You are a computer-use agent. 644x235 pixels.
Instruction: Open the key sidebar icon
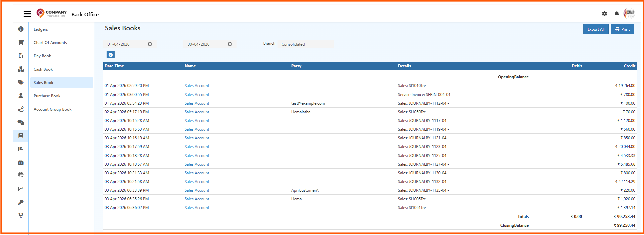coord(21,202)
